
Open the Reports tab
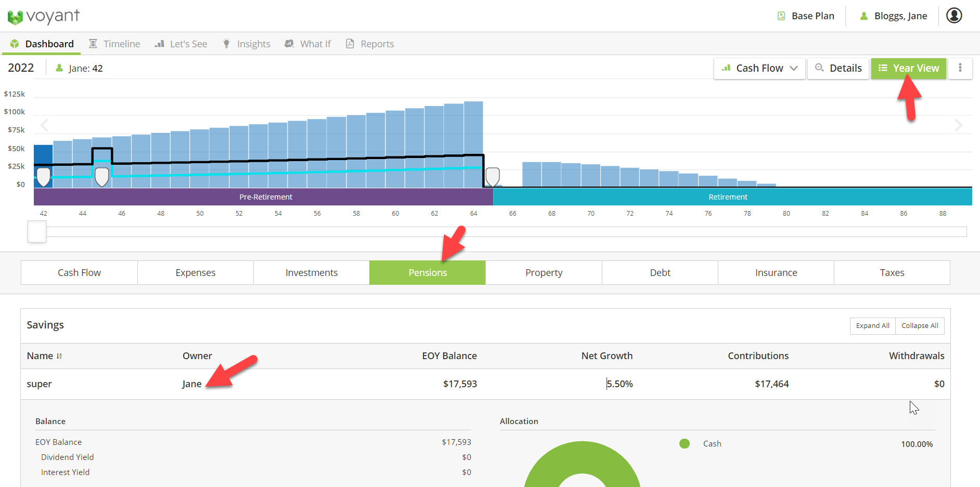pos(370,44)
